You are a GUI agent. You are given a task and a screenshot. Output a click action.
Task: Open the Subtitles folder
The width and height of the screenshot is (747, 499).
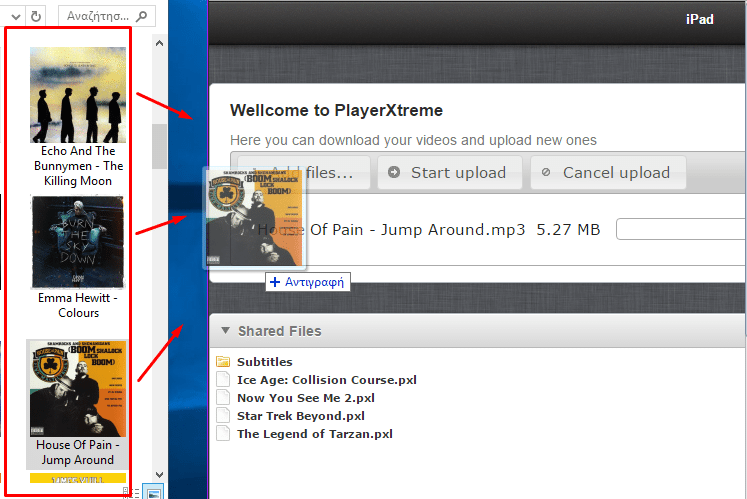point(264,362)
